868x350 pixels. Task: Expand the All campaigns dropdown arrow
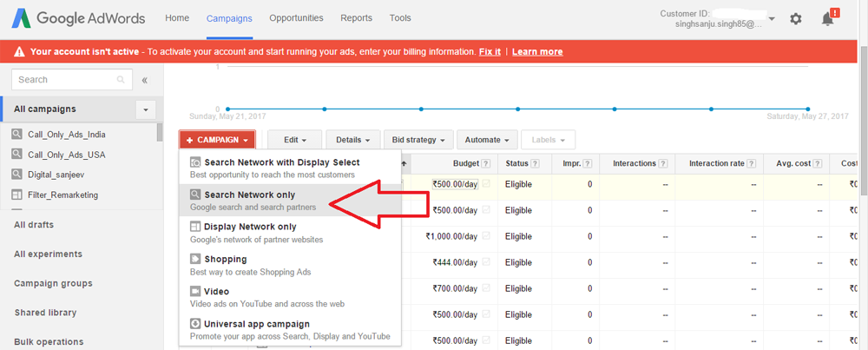[146, 109]
